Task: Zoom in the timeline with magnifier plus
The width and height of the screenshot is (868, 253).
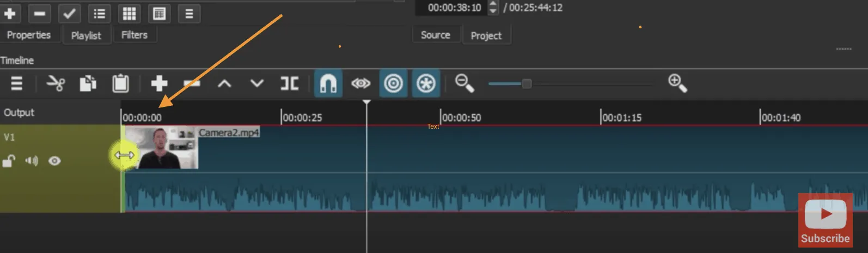Action: point(677,83)
